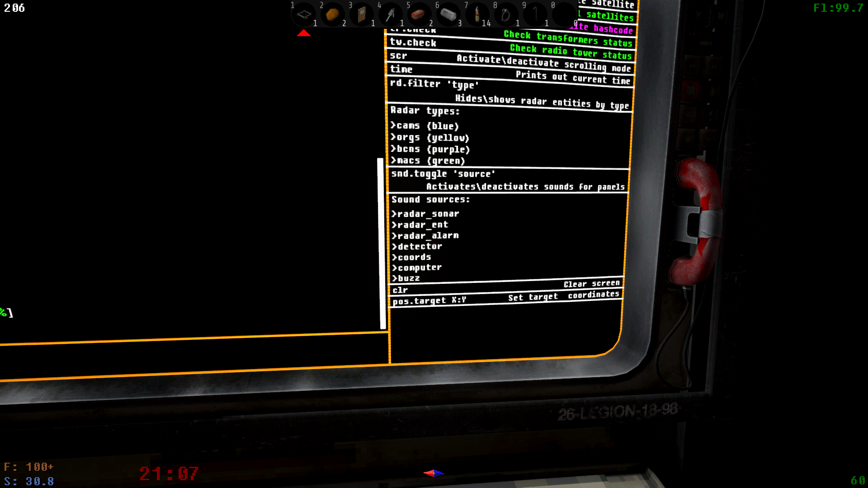The image size is (868, 488).
Task: Select the brown notebook in slot 3
Action: click(x=362, y=14)
